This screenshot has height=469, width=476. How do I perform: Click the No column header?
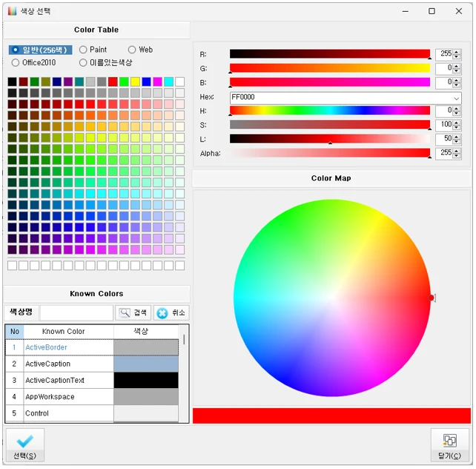pyautogui.click(x=15, y=332)
